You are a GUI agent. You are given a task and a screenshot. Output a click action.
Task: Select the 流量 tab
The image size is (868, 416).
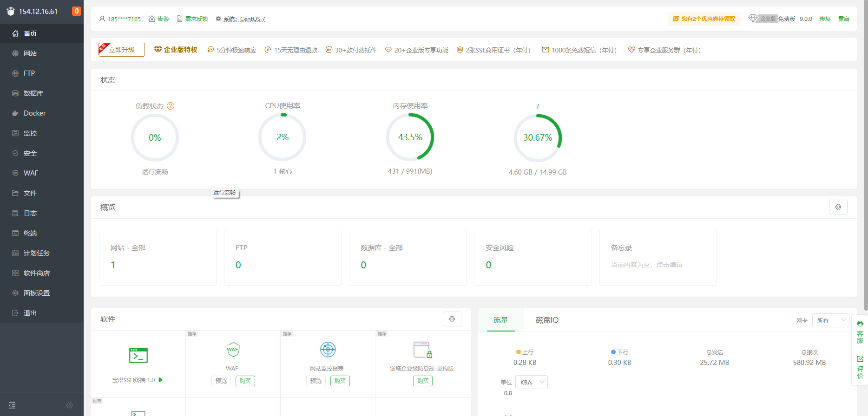pos(500,320)
